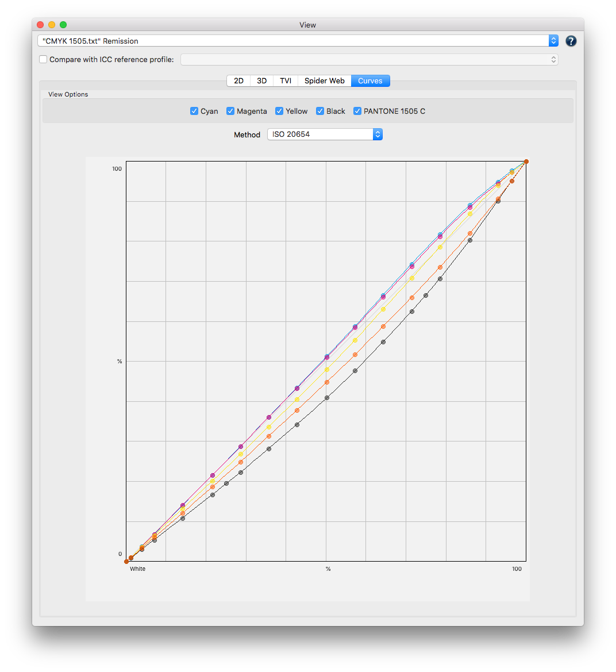The image size is (616, 672).
Task: Toggle the Cyan curve checkbox
Action: 194,111
